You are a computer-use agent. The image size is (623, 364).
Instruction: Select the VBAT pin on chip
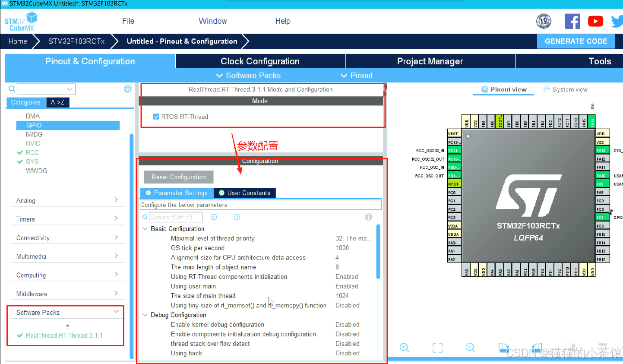point(454,133)
